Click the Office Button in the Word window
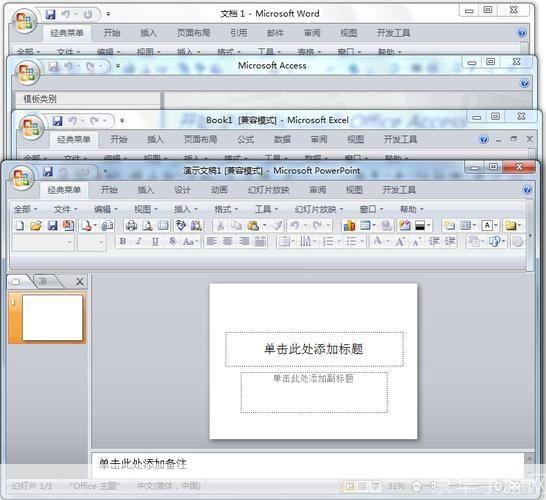Screen dimensions: 546x500 [x=24, y=20]
